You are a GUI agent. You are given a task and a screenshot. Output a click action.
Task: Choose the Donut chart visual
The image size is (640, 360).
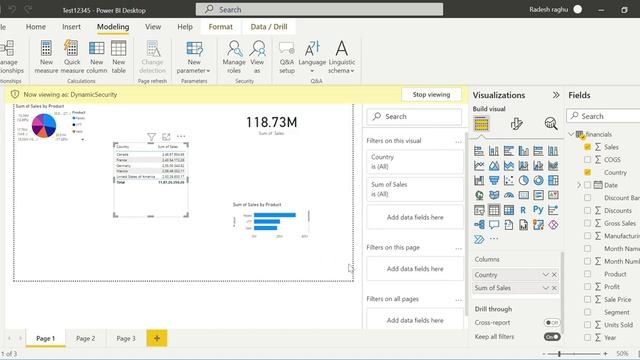[538, 180]
